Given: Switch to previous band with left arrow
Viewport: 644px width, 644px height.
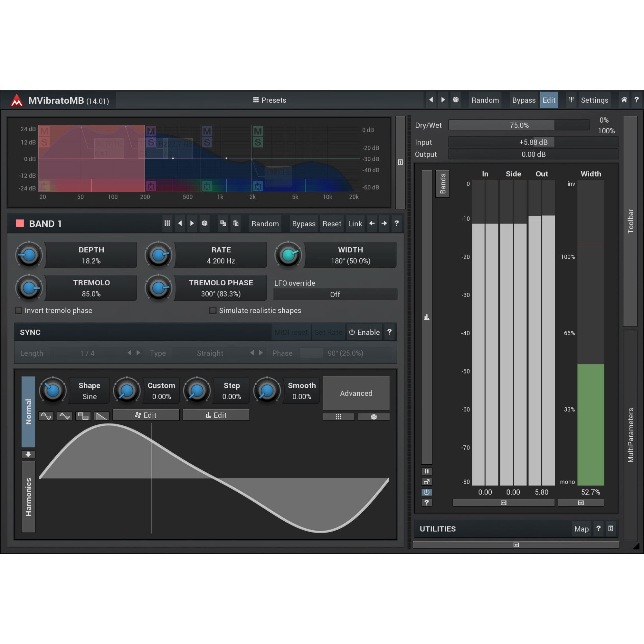Looking at the screenshot, I should (x=372, y=223).
